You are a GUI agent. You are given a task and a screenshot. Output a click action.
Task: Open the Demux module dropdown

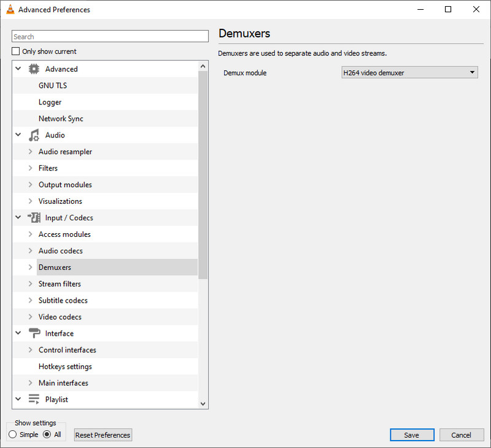tap(409, 72)
